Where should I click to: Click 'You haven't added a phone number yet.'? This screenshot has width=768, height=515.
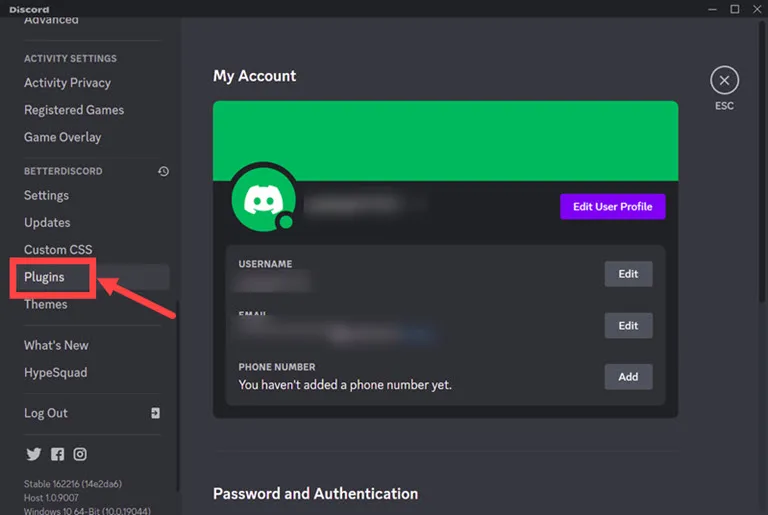[345, 385]
